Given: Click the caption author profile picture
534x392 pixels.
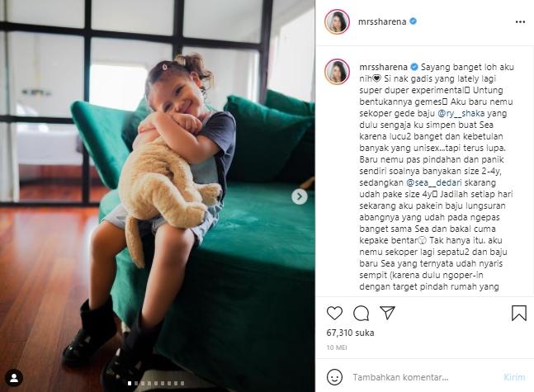Looking at the screenshot, I should [338, 72].
